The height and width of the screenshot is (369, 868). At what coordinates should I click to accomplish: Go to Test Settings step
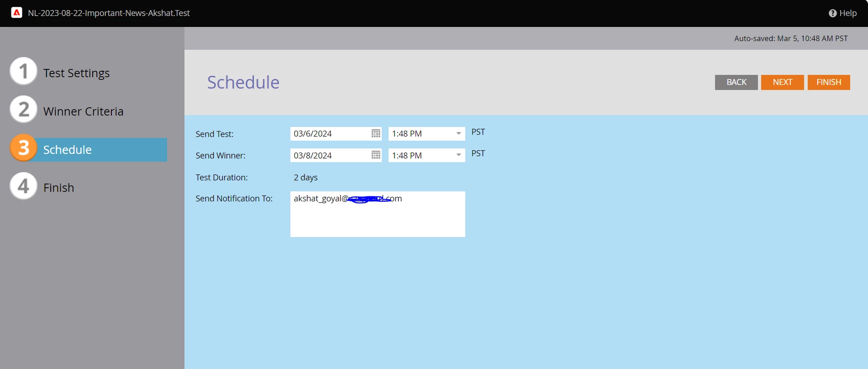click(76, 73)
